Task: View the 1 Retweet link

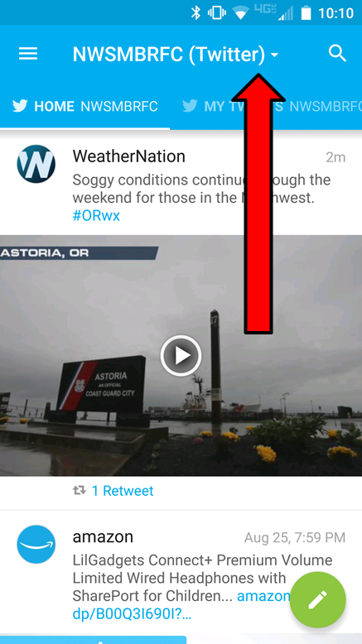Action: tap(123, 491)
